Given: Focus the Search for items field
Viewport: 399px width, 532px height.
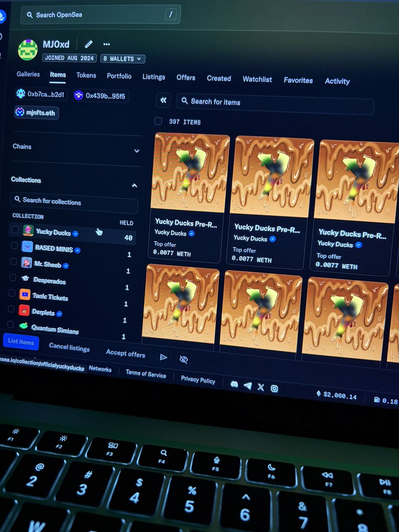Looking at the screenshot, I should [x=275, y=103].
